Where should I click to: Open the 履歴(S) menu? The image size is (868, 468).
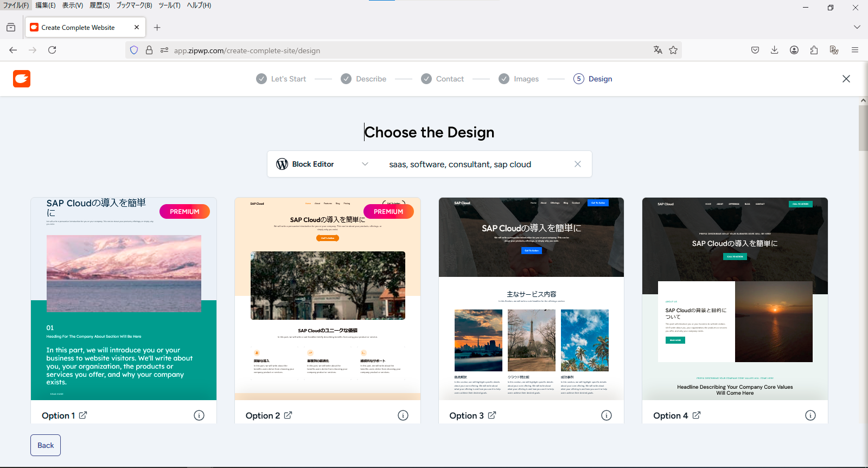100,5
